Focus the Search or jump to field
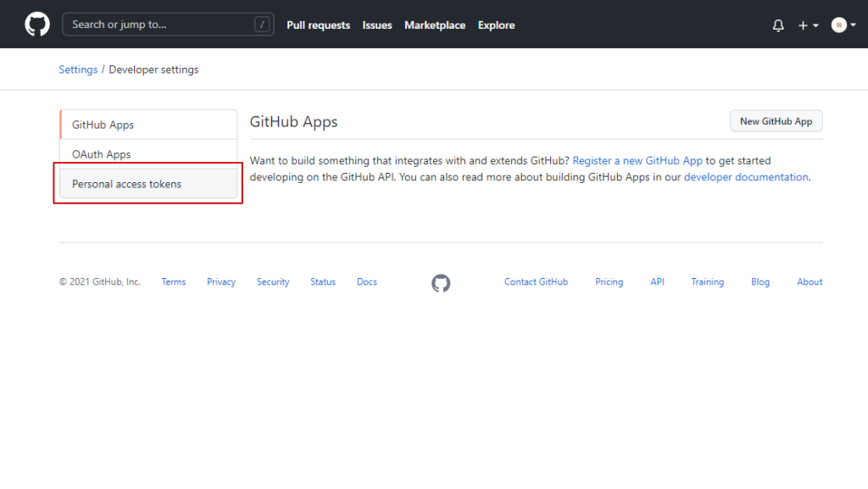This screenshot has height=489, width=868. [169, 25]
